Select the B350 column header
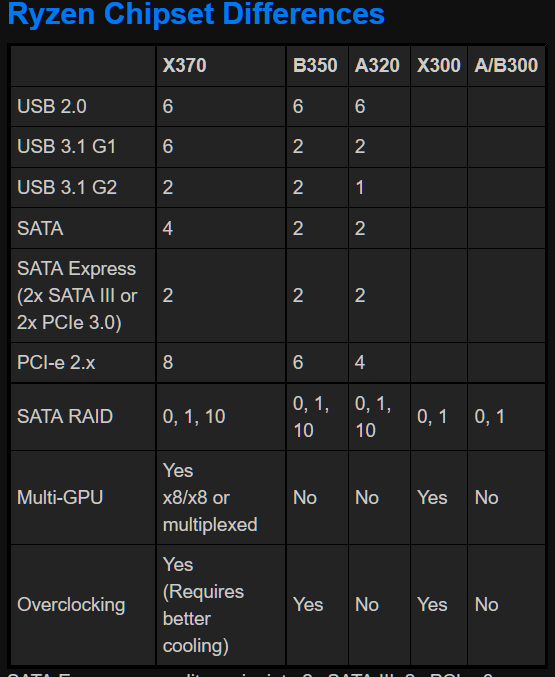Screen dimensions: 555x677 pos(315,66)
